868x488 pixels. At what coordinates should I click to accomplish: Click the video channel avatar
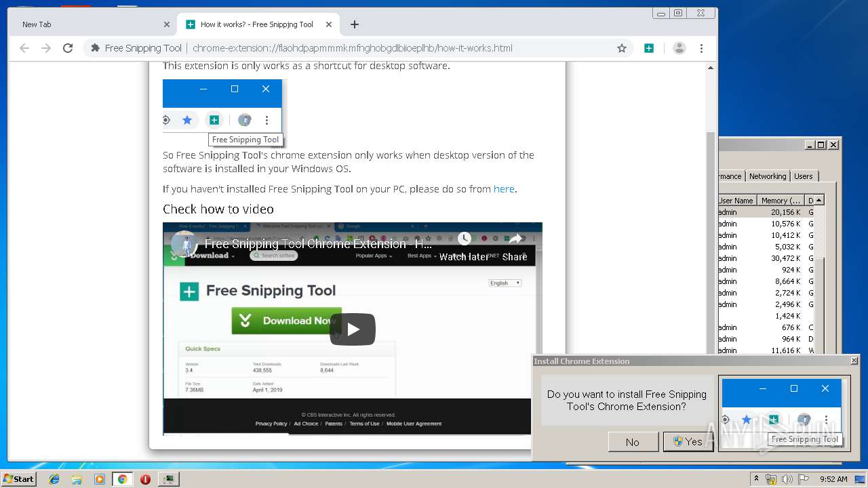184,244
